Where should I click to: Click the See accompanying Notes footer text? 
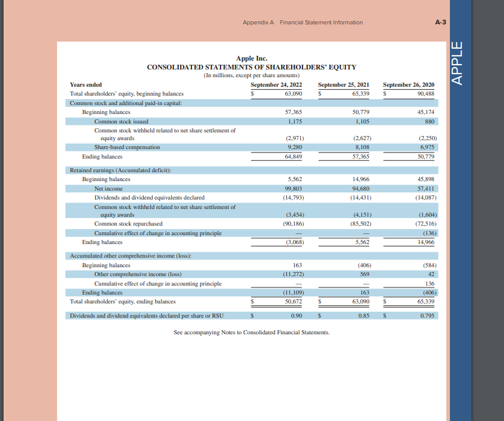[x=252, y=332]
